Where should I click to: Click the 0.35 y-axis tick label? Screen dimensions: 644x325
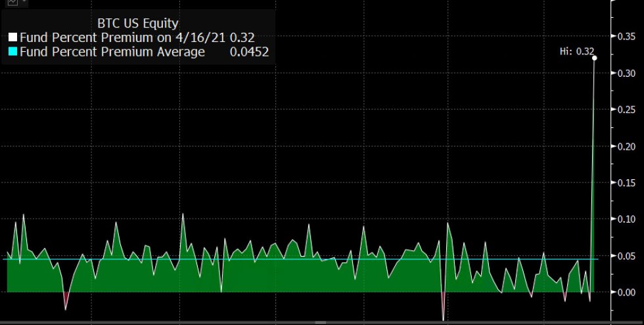click(626, 37)
